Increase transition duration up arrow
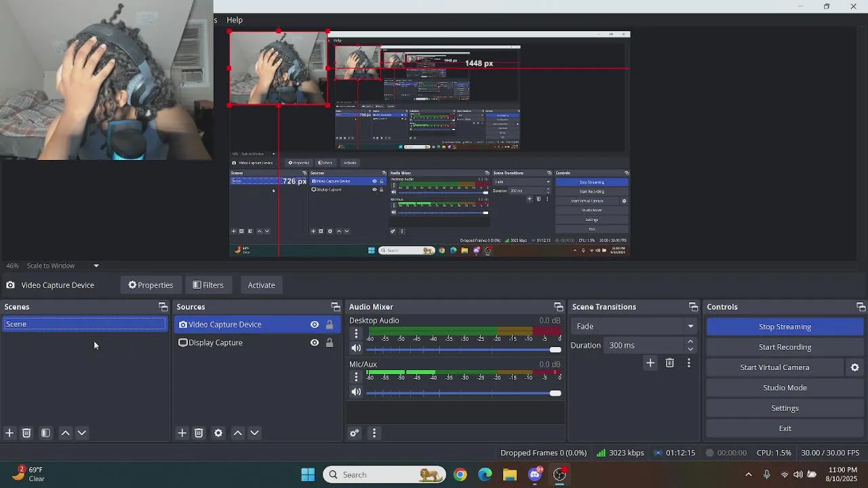Viewport: 868px width, 488px height. tap(690, 342)
